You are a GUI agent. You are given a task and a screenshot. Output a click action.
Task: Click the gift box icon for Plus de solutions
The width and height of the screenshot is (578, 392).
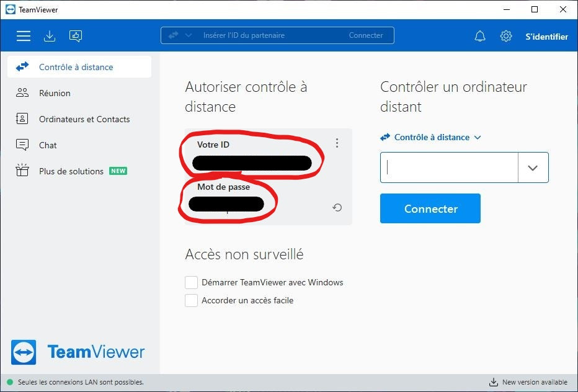pos(22,170)
